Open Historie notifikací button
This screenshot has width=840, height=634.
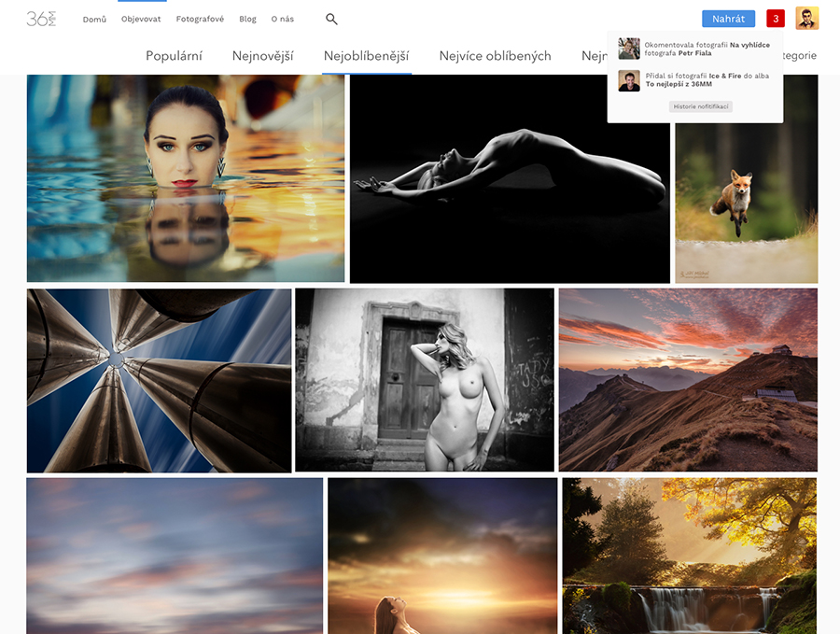(x=700, y=106)
